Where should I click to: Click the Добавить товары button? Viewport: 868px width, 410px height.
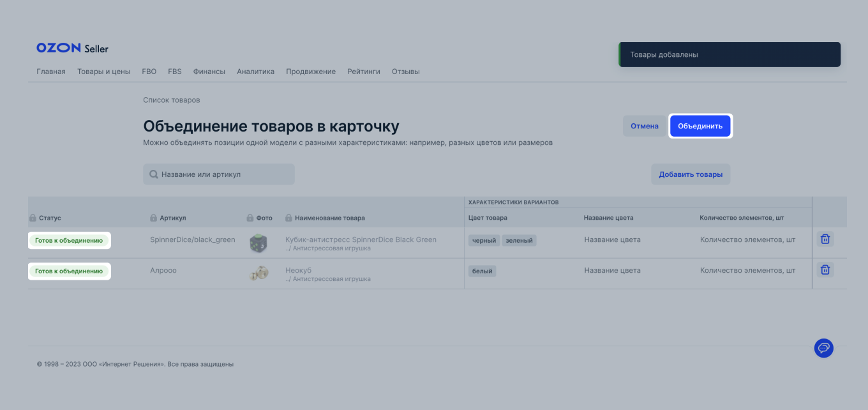tap(691, 174)
